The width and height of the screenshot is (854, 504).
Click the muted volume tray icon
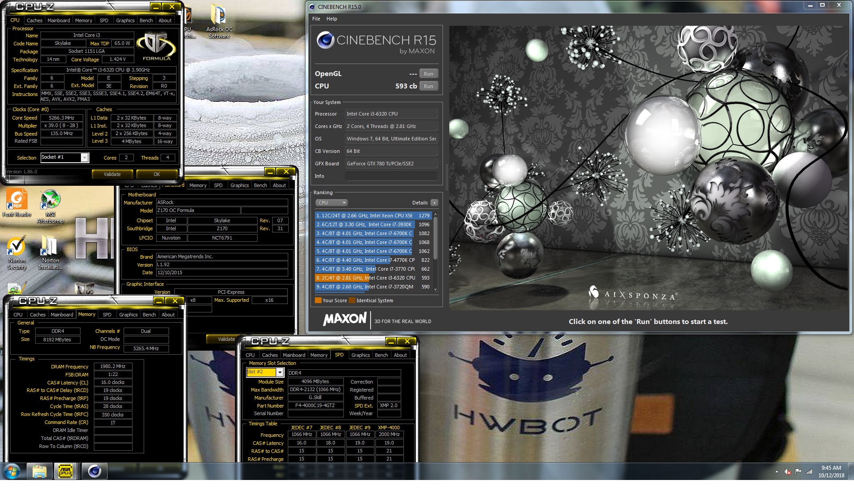coord(787,472)
